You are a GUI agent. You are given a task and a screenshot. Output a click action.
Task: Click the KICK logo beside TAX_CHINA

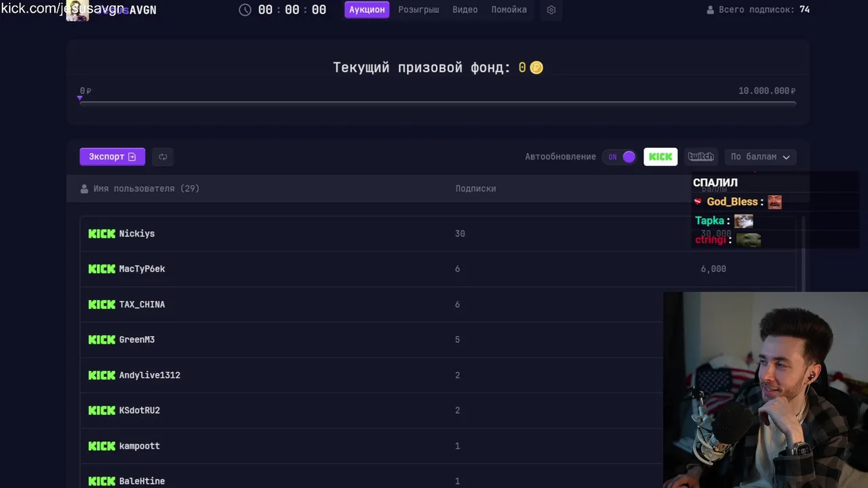point(102,304)
